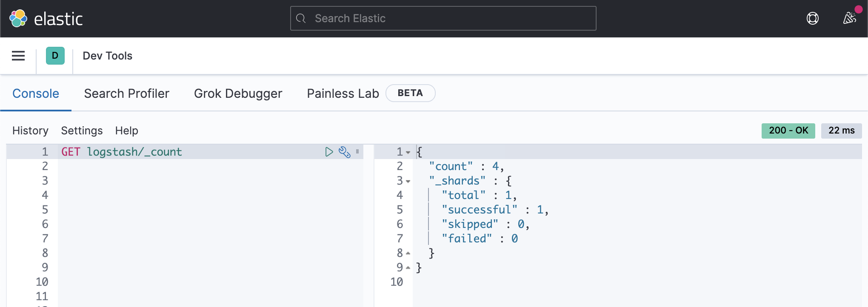This screenshot has height=307, width=868.
Task: Click the D space avatar
Action: pos(55,56)
